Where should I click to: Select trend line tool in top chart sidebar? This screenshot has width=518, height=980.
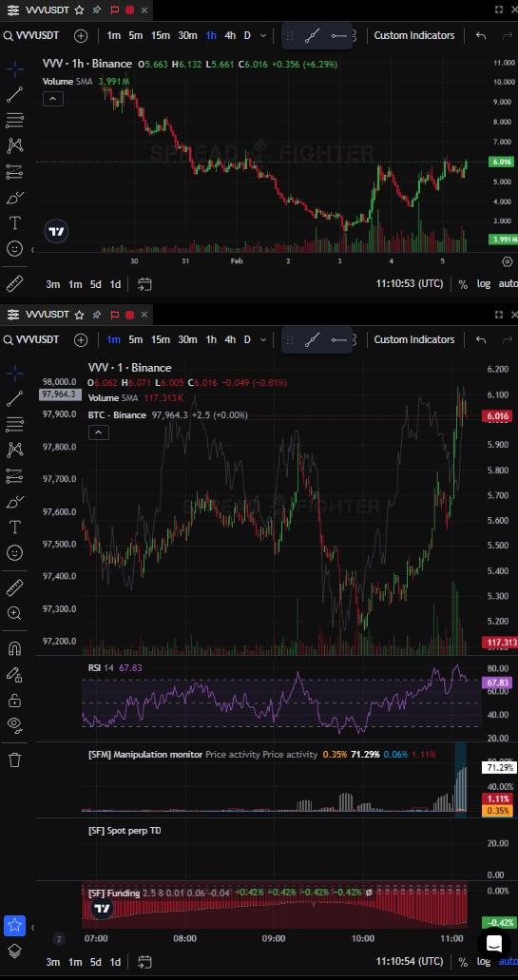(15, 94)
